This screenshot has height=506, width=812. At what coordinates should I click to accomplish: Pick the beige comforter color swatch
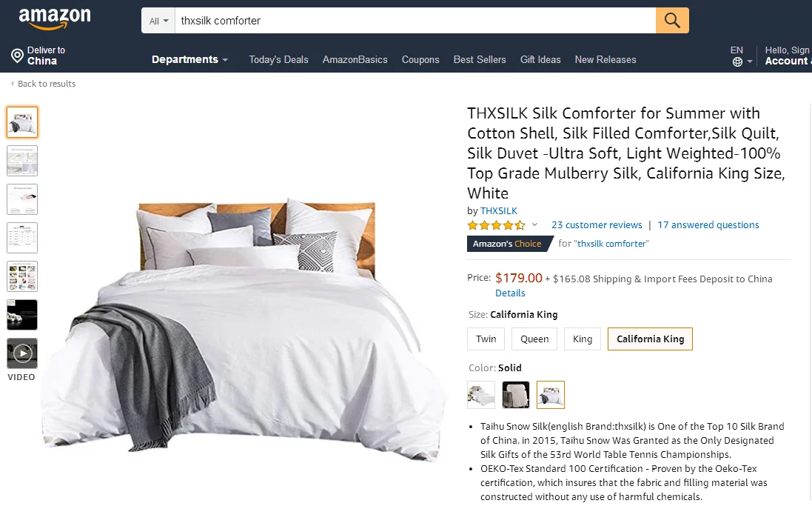point(516,395)
